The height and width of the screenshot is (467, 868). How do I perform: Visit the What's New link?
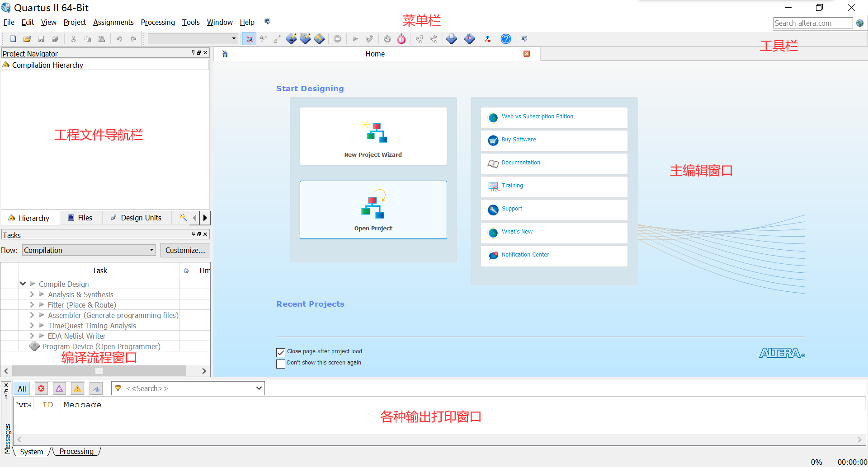tap(517, 232)
